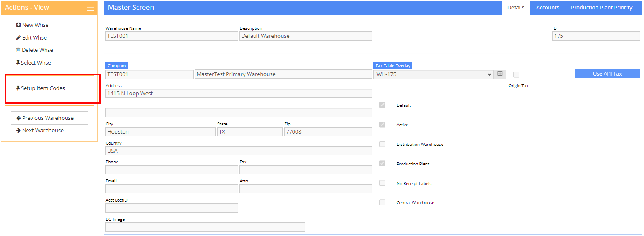This screenshot has height=236, width=644.
Task: Open the Actions panel hamburger menu icon
Action: (x=90, y=8)
